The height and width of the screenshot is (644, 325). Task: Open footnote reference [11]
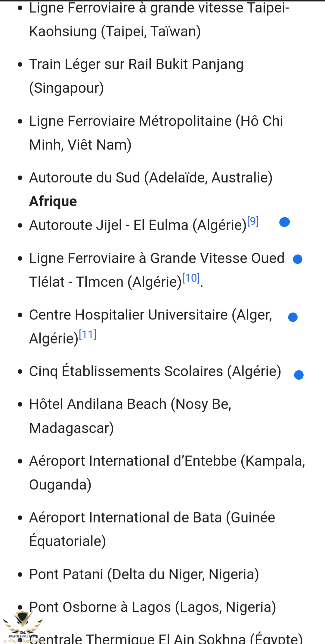coord(88,335)
